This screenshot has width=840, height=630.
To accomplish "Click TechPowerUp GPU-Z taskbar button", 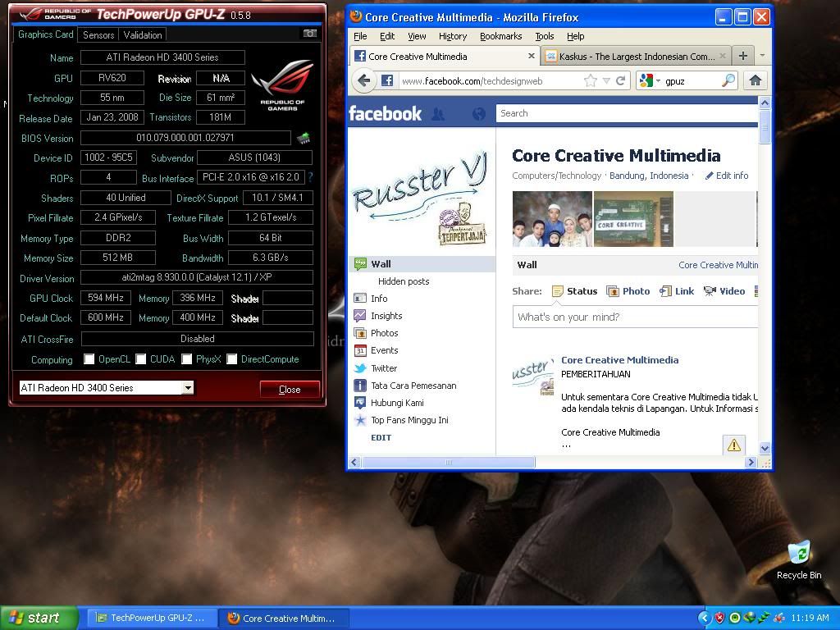I will pyautogui.click(x=152, y=618).
